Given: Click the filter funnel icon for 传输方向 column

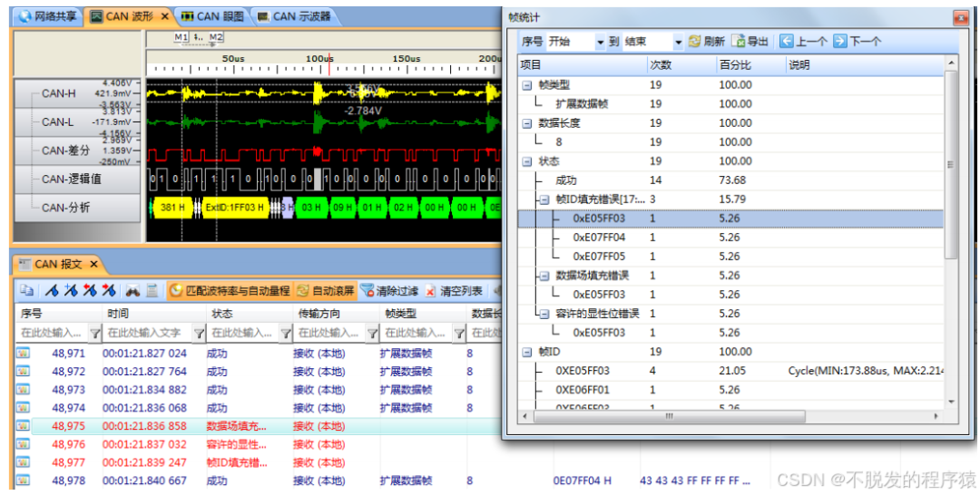Looking at the screenshot, I should [x=372, y=333].
